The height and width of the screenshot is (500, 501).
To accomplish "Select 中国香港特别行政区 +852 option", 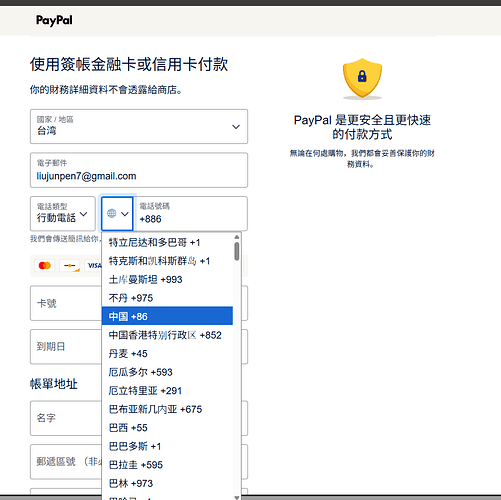I will 167,335.
